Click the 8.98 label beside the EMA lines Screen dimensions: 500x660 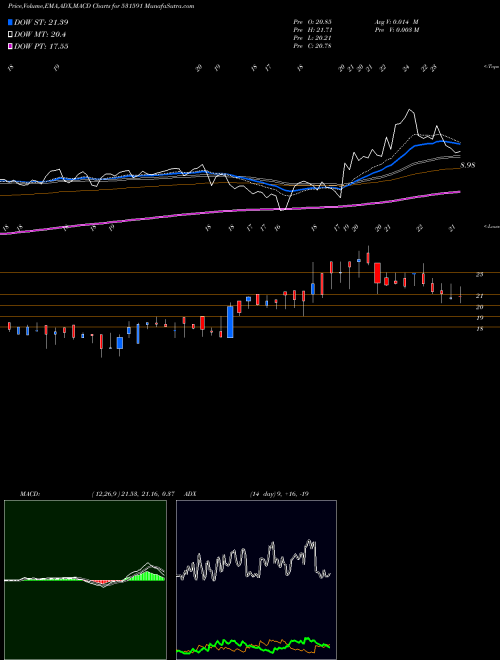tap(468, 165)
